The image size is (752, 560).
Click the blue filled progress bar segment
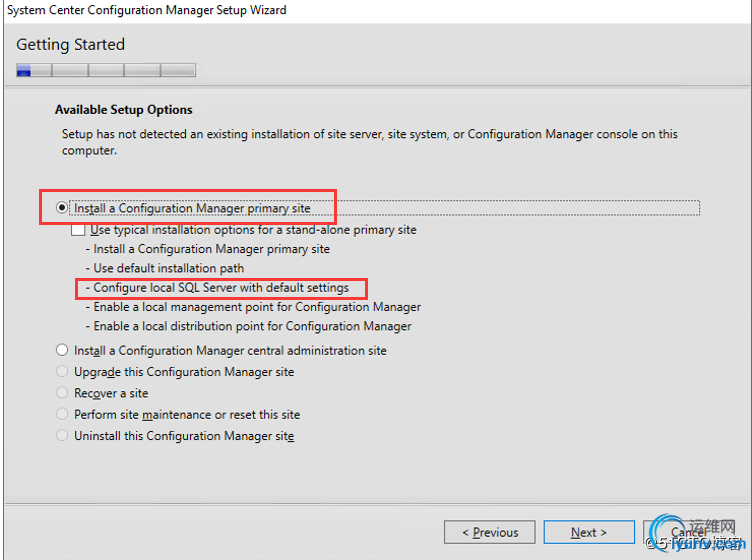pos(24,70)
